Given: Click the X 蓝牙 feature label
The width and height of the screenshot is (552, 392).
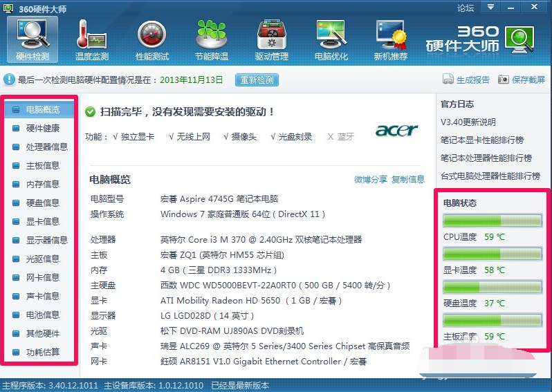Looking at the screenshot, I should (x=340, y=136).
